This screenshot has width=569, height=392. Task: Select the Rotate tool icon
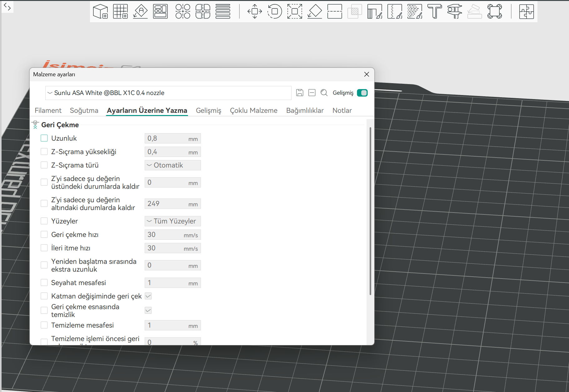[x=275, y=12]
